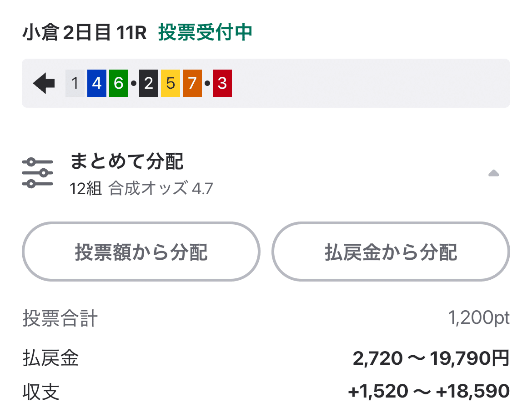Image resolution: width=532 pixels, height=418 pixels.
Task: Select the orange number 7 chip
Action: pos(191,83)
